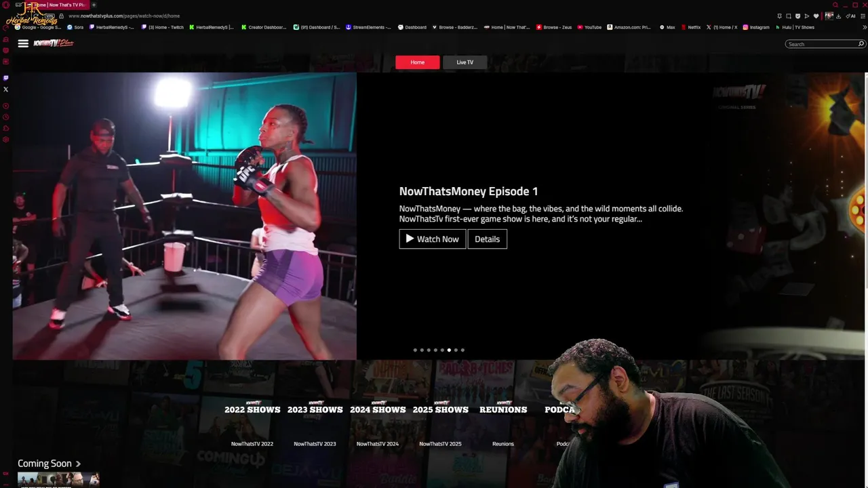868x488 pixels.
Task: Open the snapshot icon in the address bar
Action: [789, 16]
